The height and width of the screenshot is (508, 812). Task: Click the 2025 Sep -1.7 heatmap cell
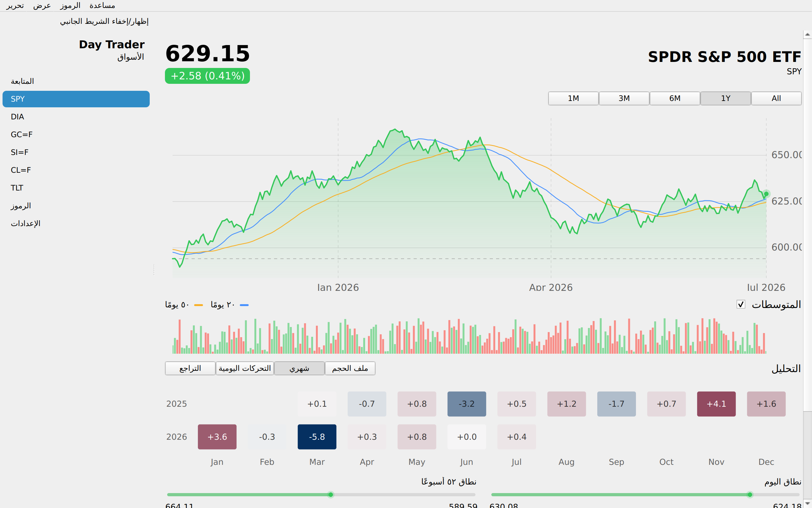(x=616, y=404)
